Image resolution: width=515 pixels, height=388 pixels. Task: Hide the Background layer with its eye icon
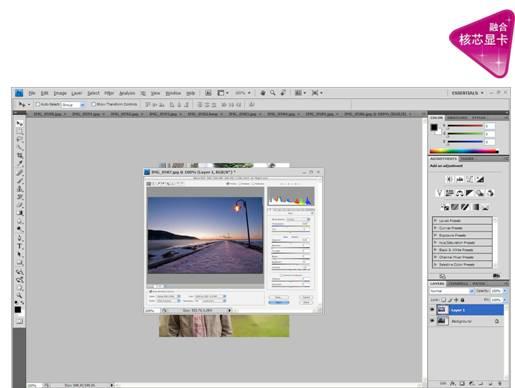pyautogui.click(x=432, y=321)
